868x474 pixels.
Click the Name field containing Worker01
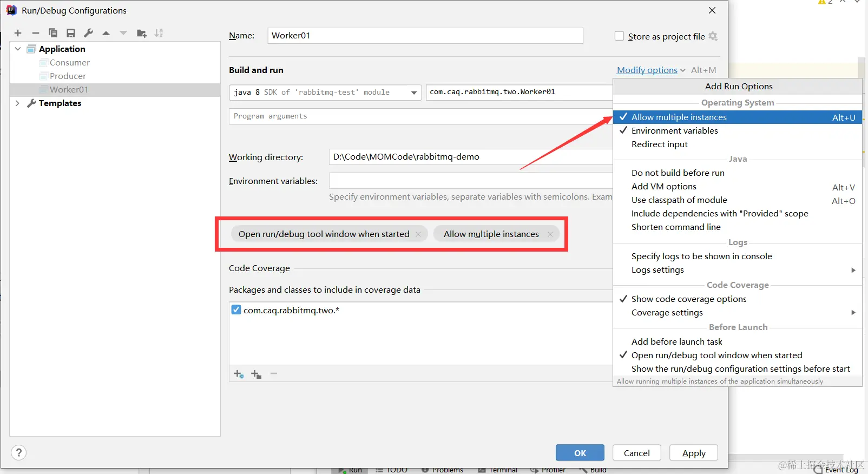[x=425, y=36]
